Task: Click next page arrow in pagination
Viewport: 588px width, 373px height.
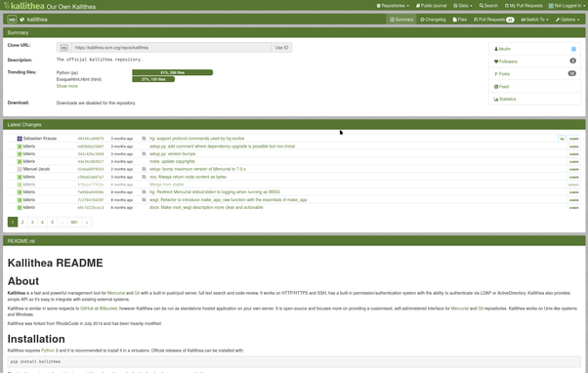Action: click(87, 223)
